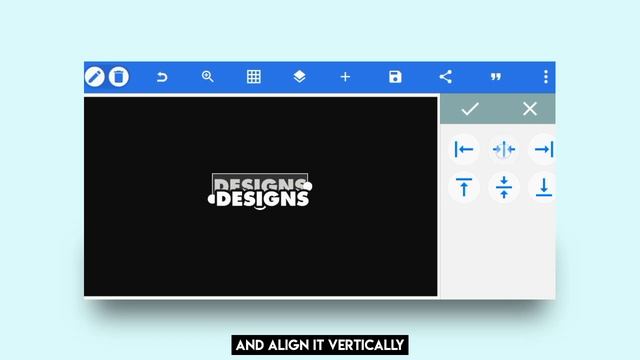Select the white DESIGNS text on canvas

click(262, 199)
